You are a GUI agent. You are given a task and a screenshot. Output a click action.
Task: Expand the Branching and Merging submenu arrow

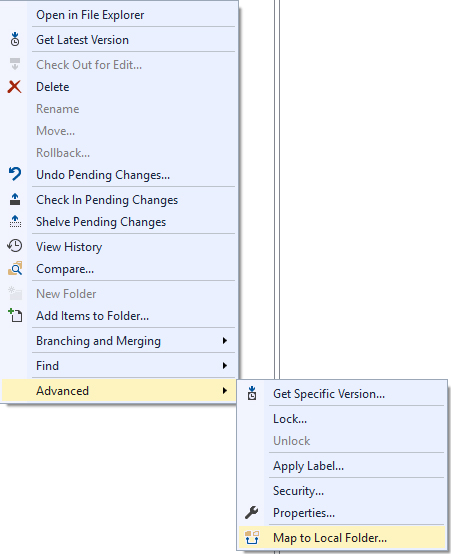pyautogui.click(x=225, y=341)
